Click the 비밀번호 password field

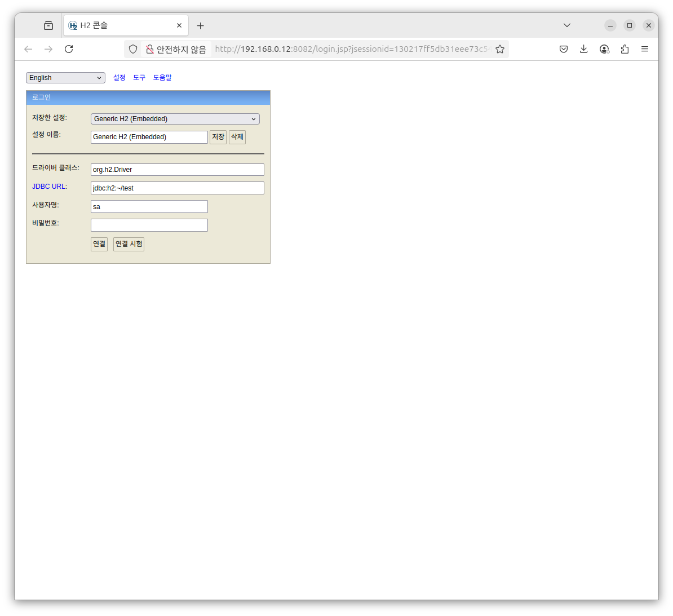tap(149, 225)
